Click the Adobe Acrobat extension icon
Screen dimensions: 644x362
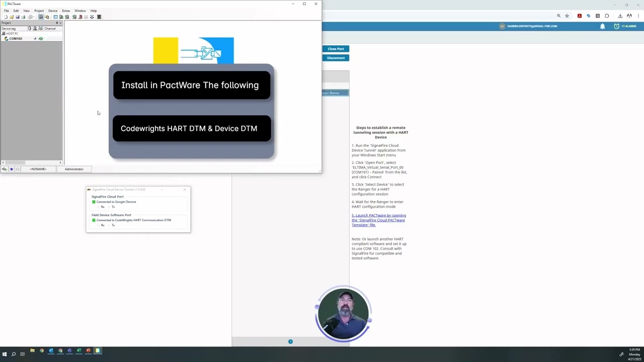580,16
